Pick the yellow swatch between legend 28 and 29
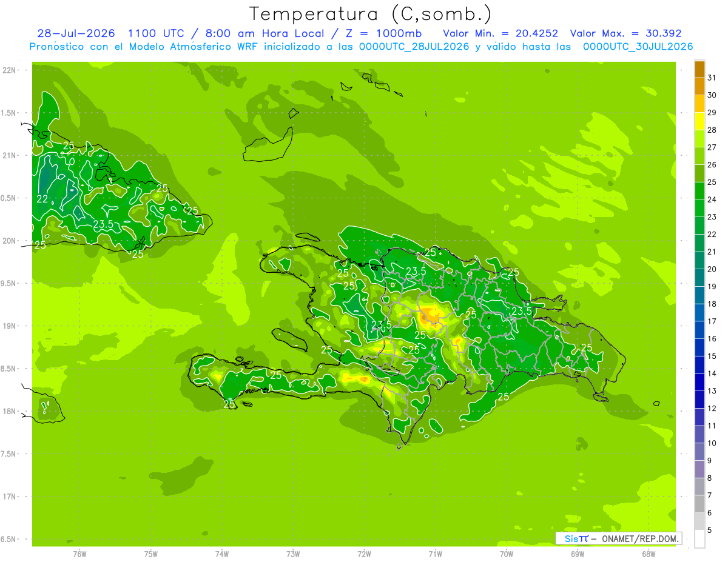 tap(699, 121)
